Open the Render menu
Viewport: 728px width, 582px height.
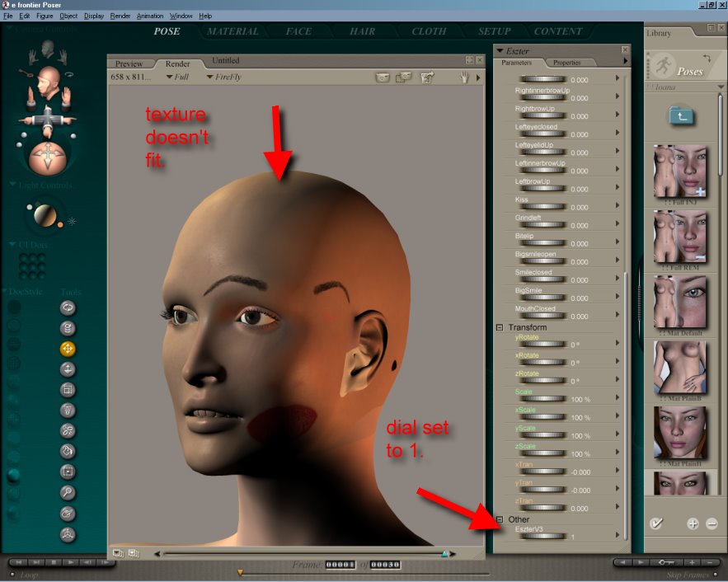pos(120,16)
